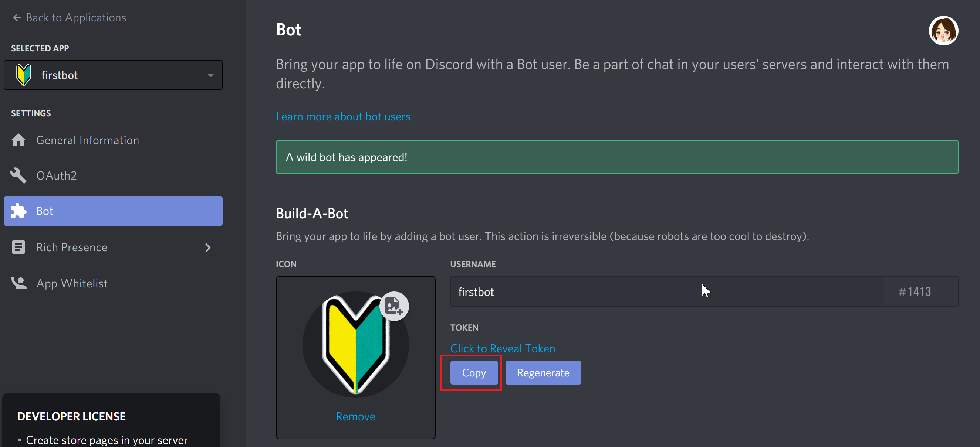Image resolution: width=980 pixels, height=447 pixels.
Task: Open the OAuth2 settings page
Action: coord(57,175)
